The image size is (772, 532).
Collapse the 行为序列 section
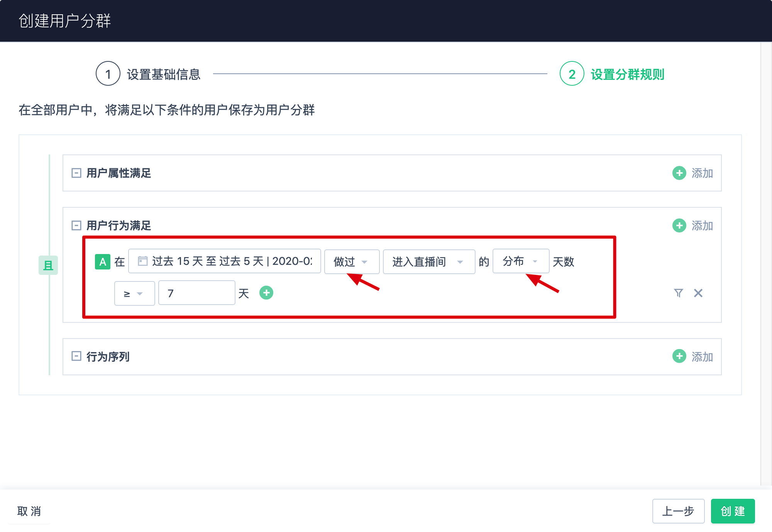click(x=76, y=356)
